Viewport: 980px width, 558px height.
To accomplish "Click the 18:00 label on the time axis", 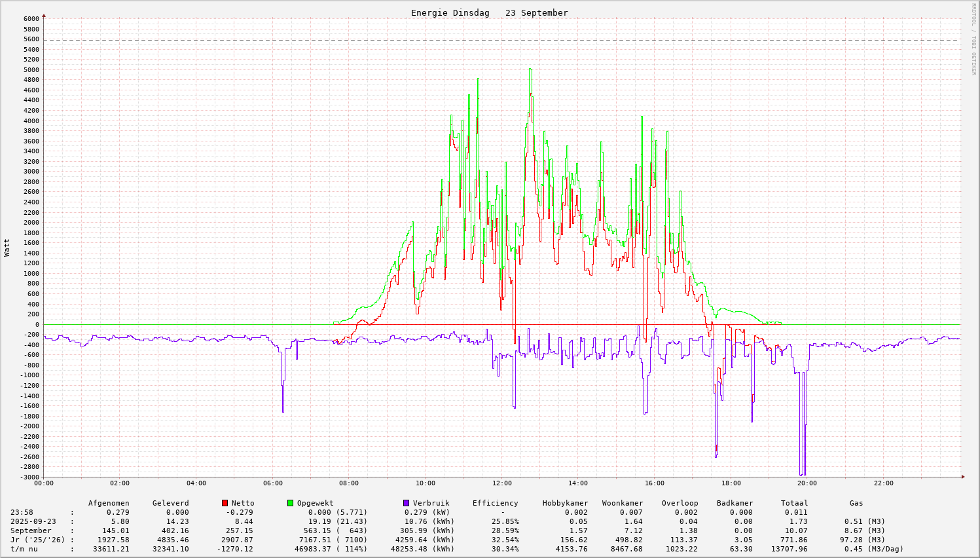I will coord(731,483).
